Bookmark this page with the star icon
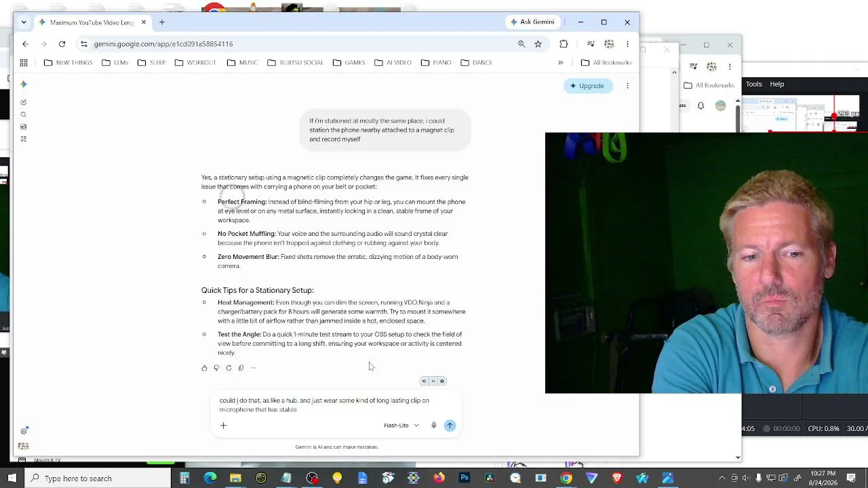The height and width of the screenshot is (488, 868). click(x=538, y=44)
